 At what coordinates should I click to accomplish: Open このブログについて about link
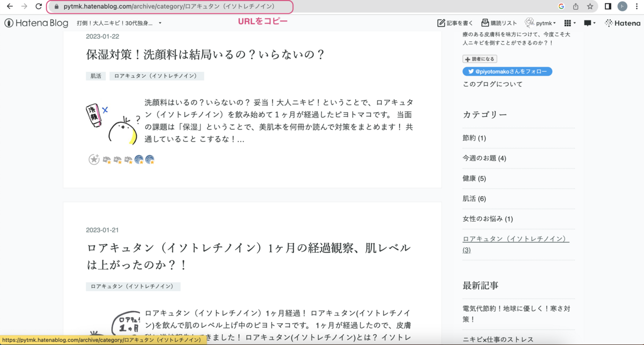click(493, 84)
